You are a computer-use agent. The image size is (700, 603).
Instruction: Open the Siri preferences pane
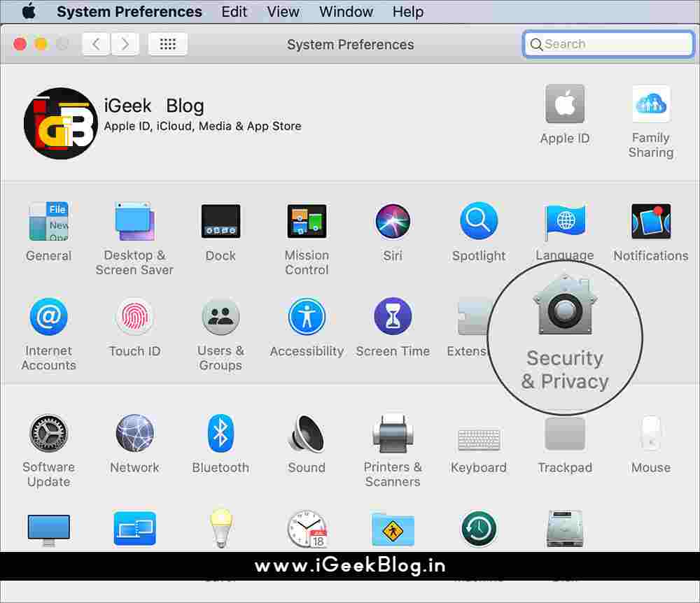393,232
